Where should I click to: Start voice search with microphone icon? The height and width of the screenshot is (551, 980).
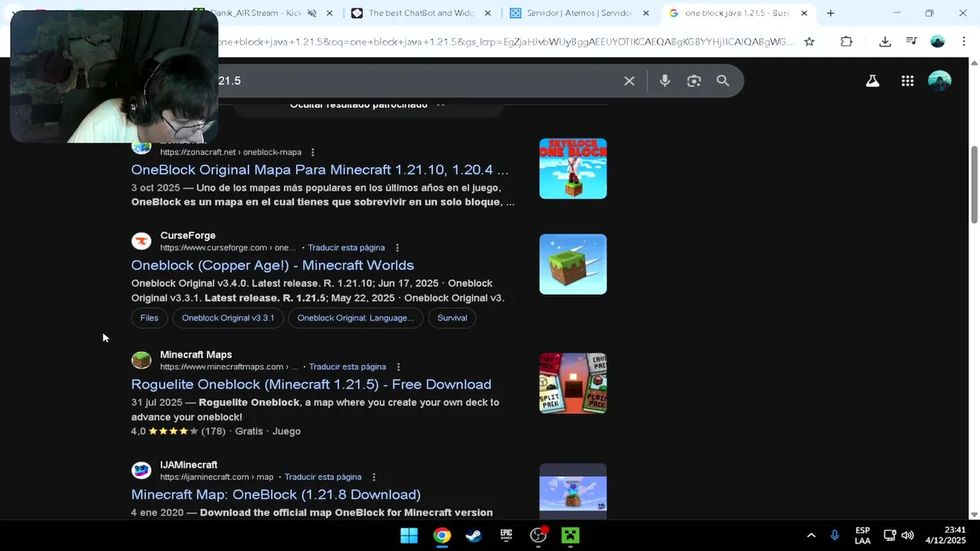pos(665,80)
